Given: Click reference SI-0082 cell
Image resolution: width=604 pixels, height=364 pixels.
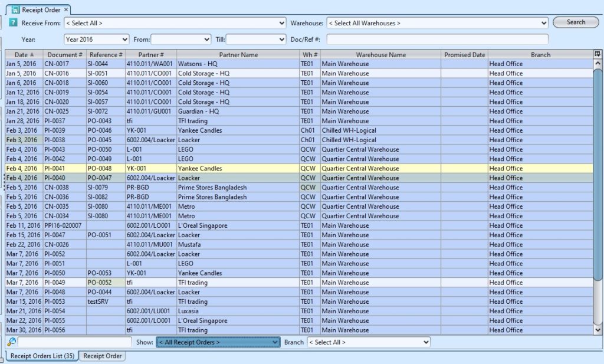Looking at the screenshot, I should (x=106, y=197).
